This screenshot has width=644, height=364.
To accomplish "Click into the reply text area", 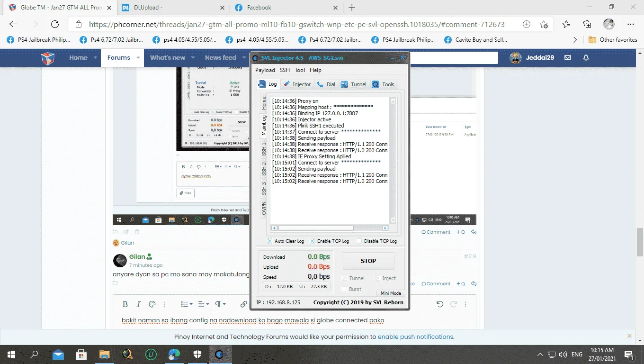I will 294,321.
